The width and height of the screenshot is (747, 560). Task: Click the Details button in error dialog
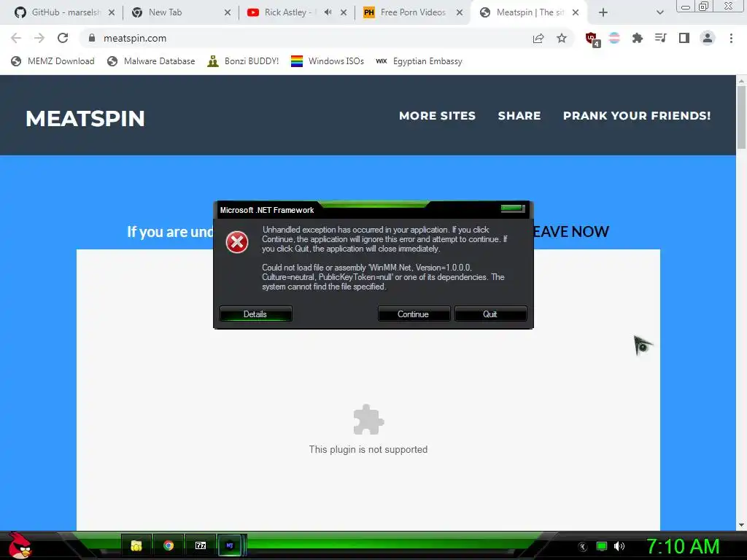pos(256,314)
